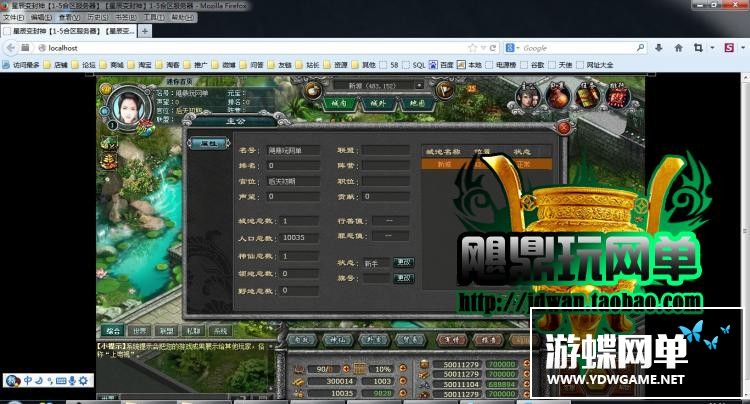Click the plus icon beside 9828

tap(403, 393)
